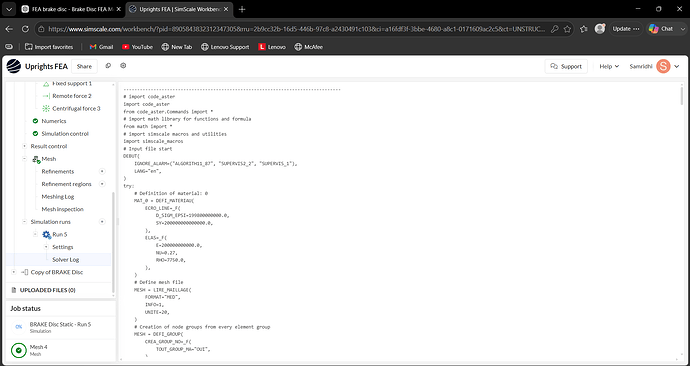Close the Uprights FEA tab
The width and height of the screenshot is (690, 366).
(x=226, y=9)
